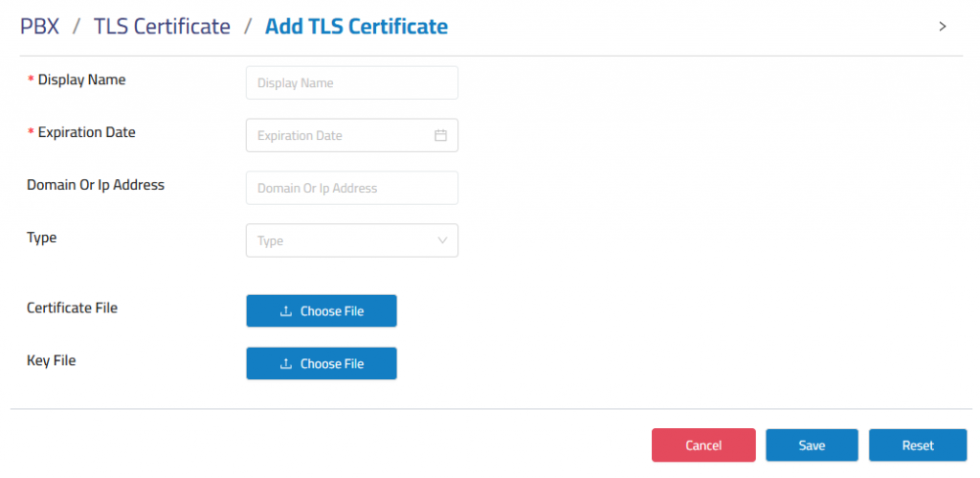Navigate to TLS Certificate breadcrumb
980x478 pixels.
click(x=162, y=26)
